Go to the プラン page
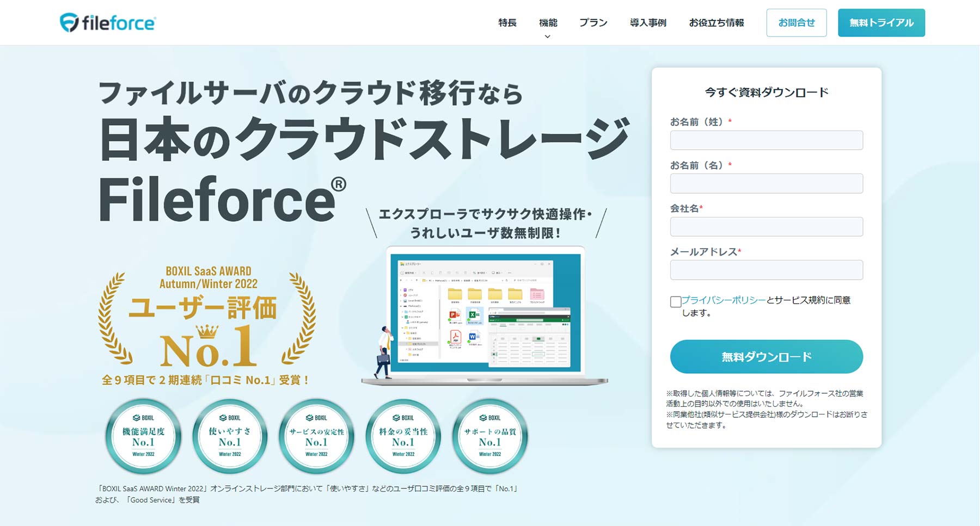Viewport: 980px width, 526px height. coord(593,23)
